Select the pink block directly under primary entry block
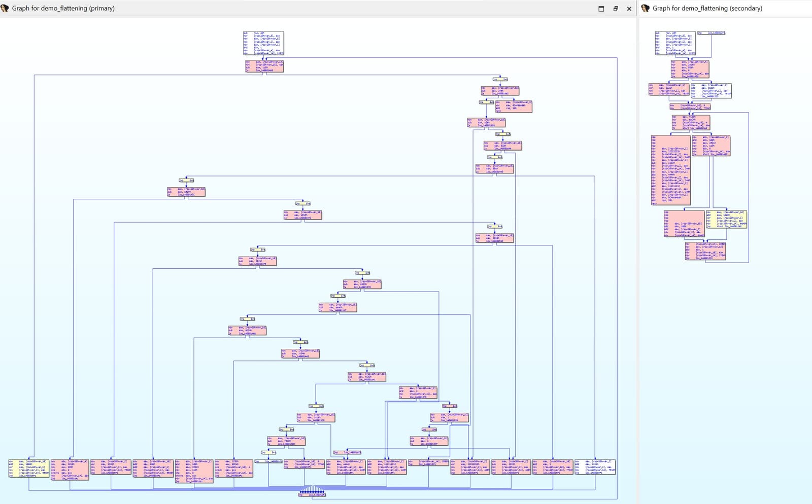 [264, 66]
